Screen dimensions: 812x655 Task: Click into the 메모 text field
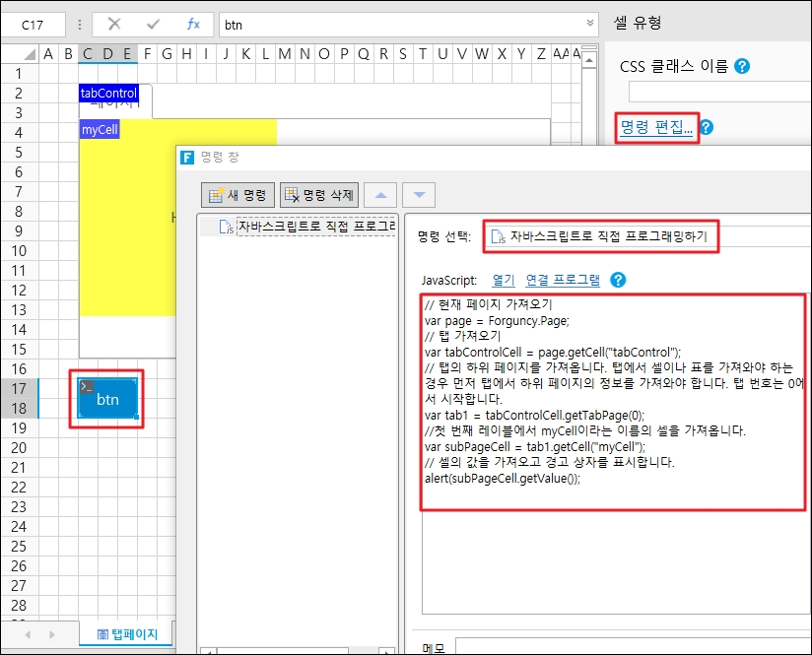631,646
